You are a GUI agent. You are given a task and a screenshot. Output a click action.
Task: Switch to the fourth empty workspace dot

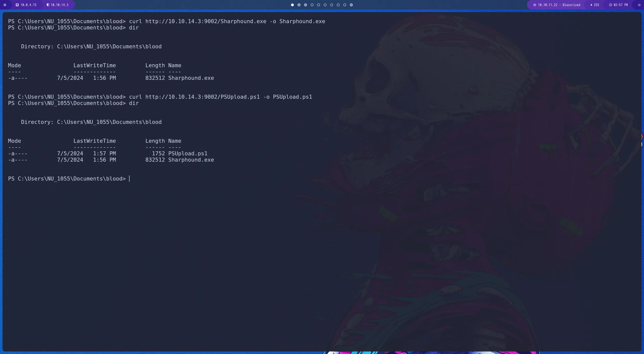(x=312, y=5)
